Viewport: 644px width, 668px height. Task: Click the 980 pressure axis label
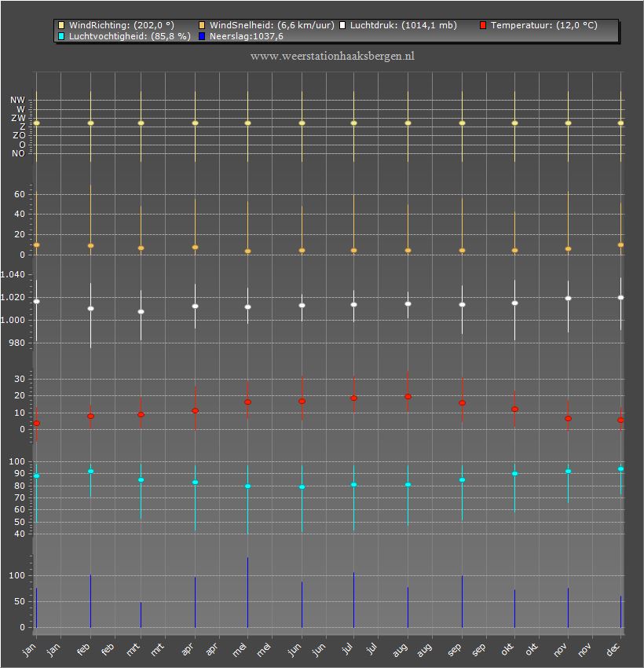tap(17, 343)
